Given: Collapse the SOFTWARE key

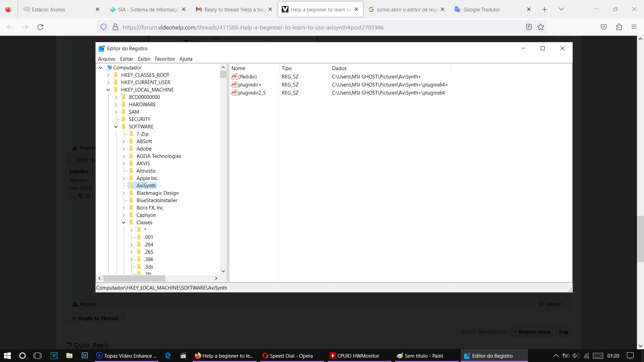Looking at the screenshot, I should (x=116, y=127).
